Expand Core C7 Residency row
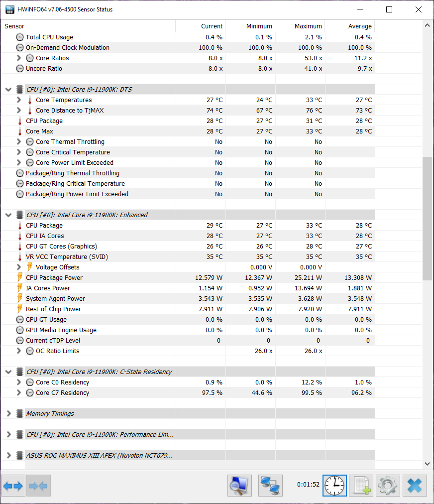434x504 pixels. click(x=18, y=393)
